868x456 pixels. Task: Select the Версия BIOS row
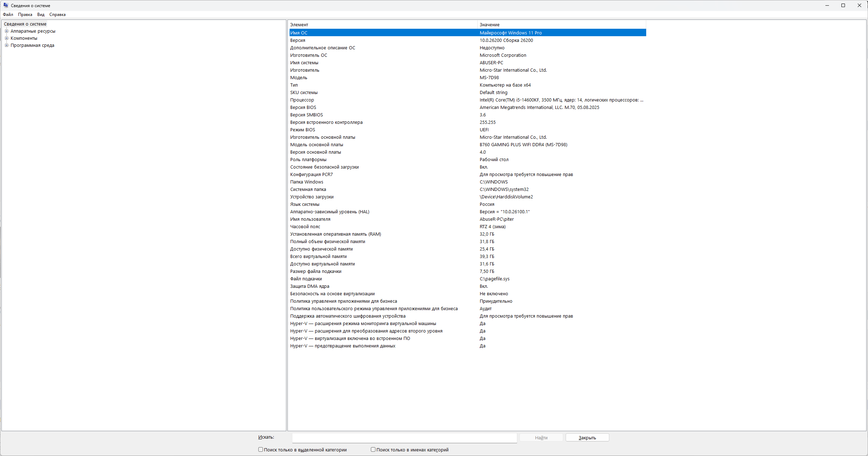pyautogui.click(x=468, y=107)
